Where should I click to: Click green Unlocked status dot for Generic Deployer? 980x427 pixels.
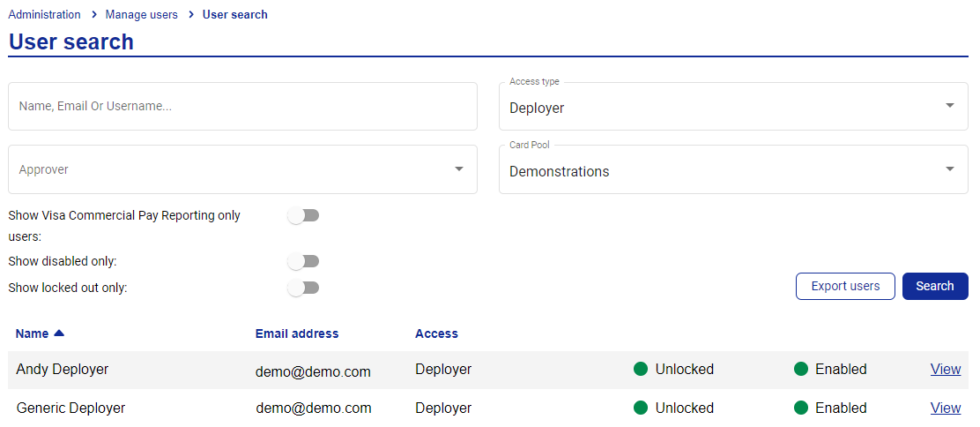click(640, 408)
